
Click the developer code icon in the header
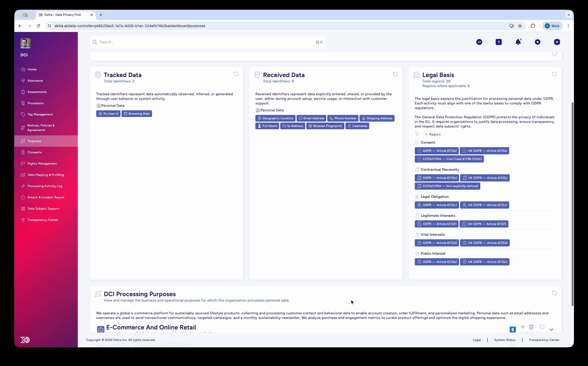click(x=479, y=42)
